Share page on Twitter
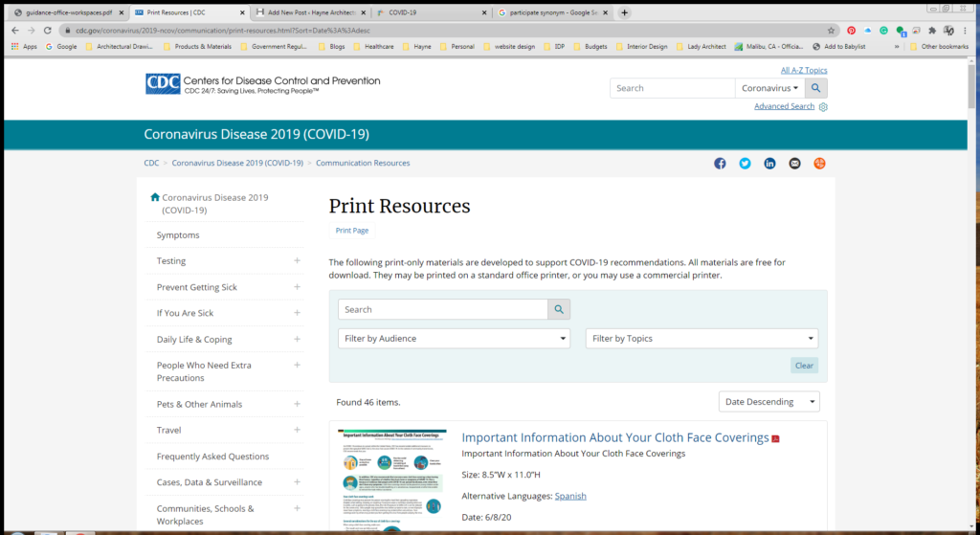Viewport: 980px width, 535px height. [x=745, y=163]
